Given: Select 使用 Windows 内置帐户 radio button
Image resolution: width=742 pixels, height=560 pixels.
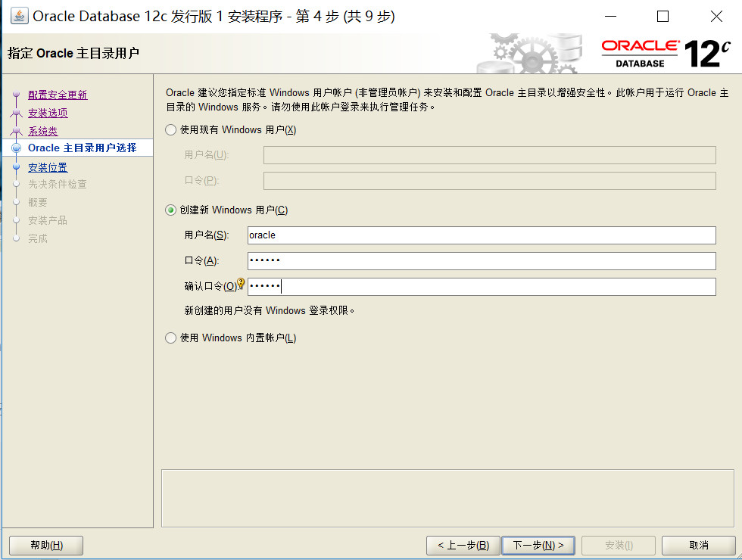Looking at the screenshot, I should point(171,338).
